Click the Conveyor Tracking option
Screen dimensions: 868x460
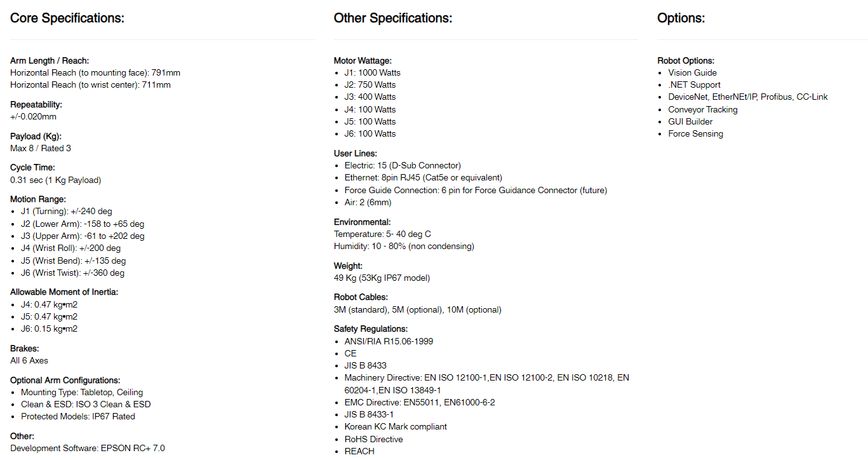(x=703, y=109)
